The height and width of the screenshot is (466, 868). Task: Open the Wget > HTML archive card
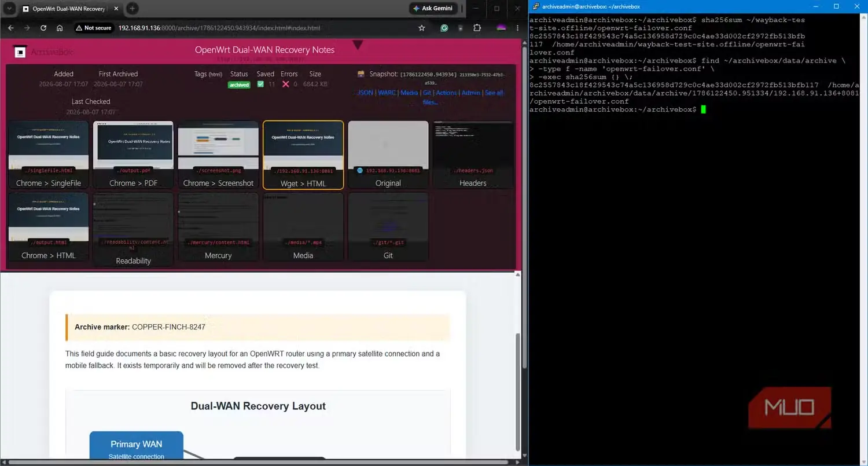point(303,155)
